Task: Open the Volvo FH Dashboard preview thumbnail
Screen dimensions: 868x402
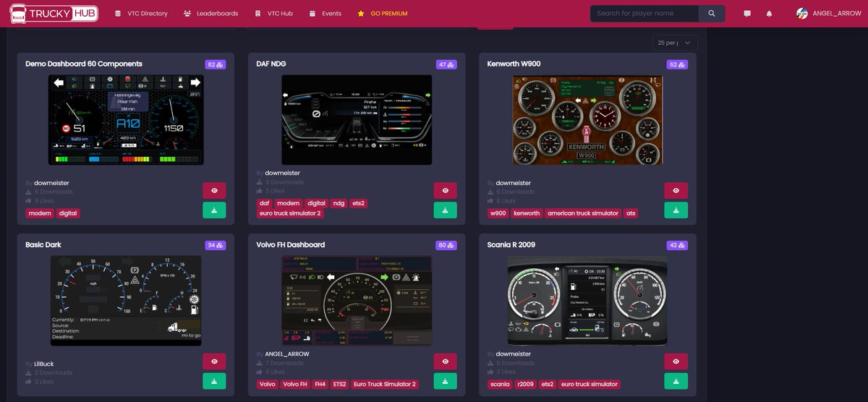Action: pos(357,301)
